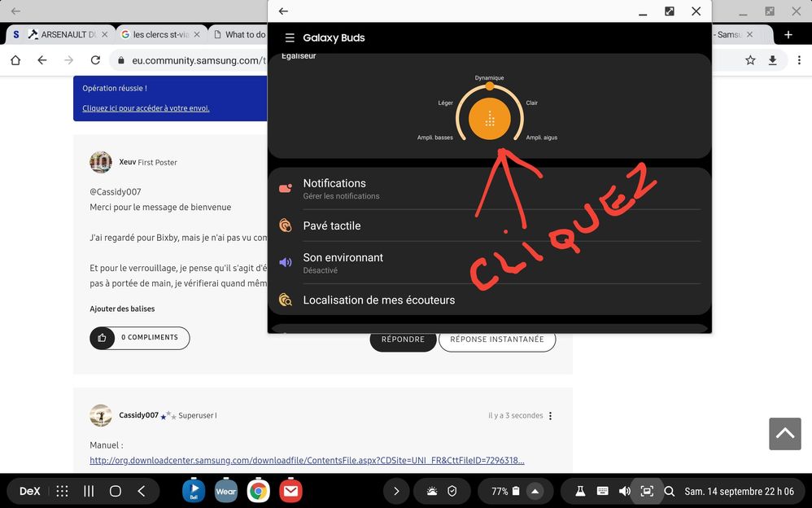Set equalizer to Léger
812x508 pixels.
tap(445, 103)
